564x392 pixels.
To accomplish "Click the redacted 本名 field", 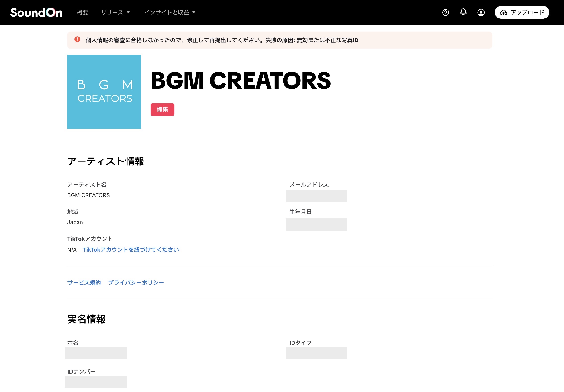I will pos(96,353).
